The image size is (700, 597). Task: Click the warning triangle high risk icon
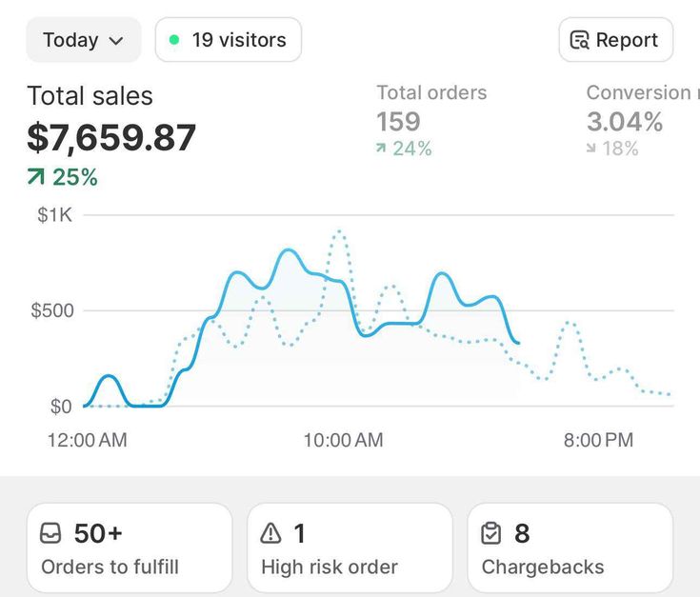click(271, 533)
